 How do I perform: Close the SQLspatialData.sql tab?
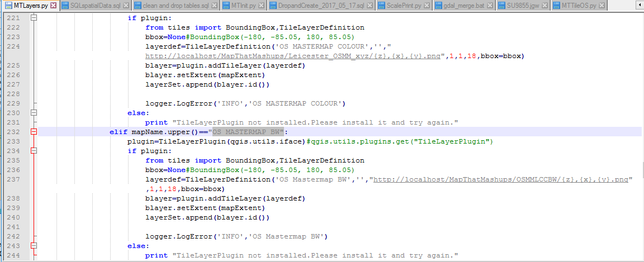pos(126,6)
